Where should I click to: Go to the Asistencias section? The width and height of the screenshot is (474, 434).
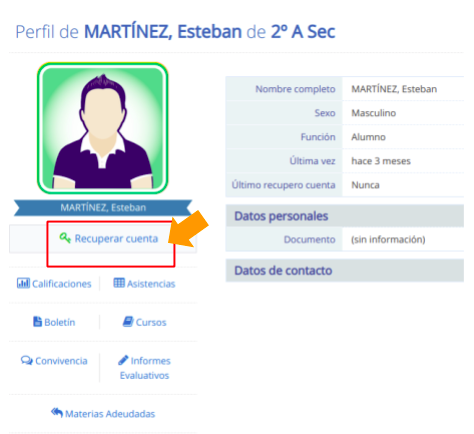(151, 284)
